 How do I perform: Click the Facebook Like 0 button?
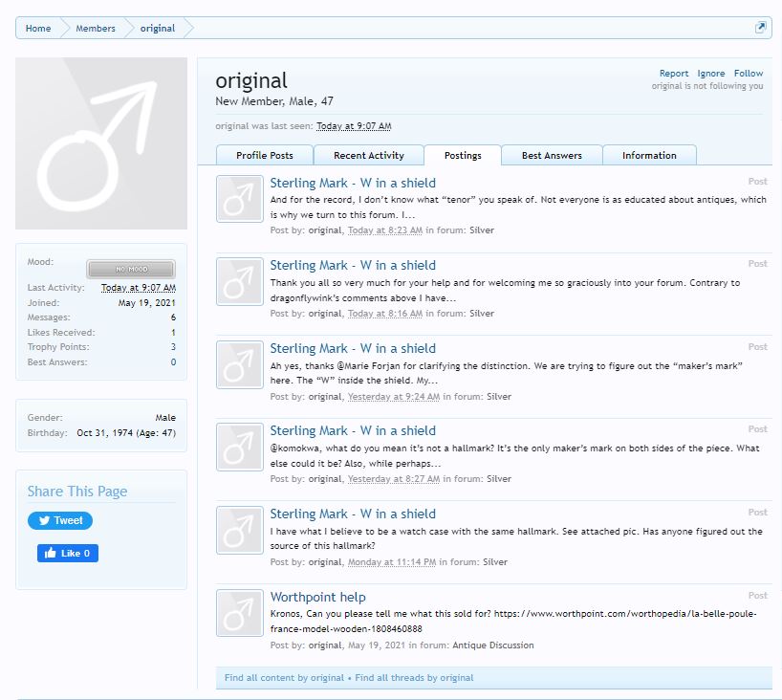pos(68,553)
